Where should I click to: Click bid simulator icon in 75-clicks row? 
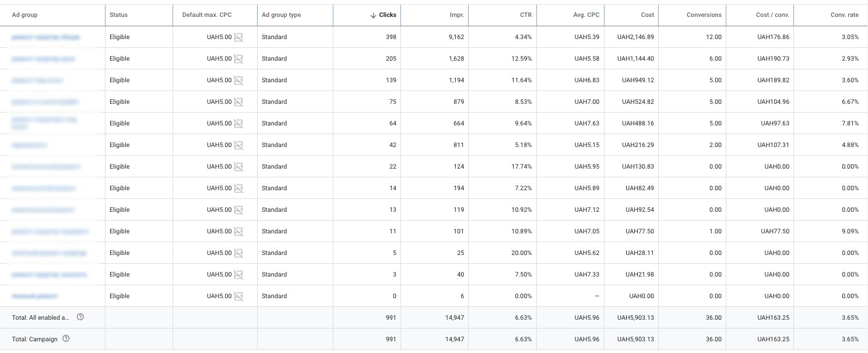(238, 102)
